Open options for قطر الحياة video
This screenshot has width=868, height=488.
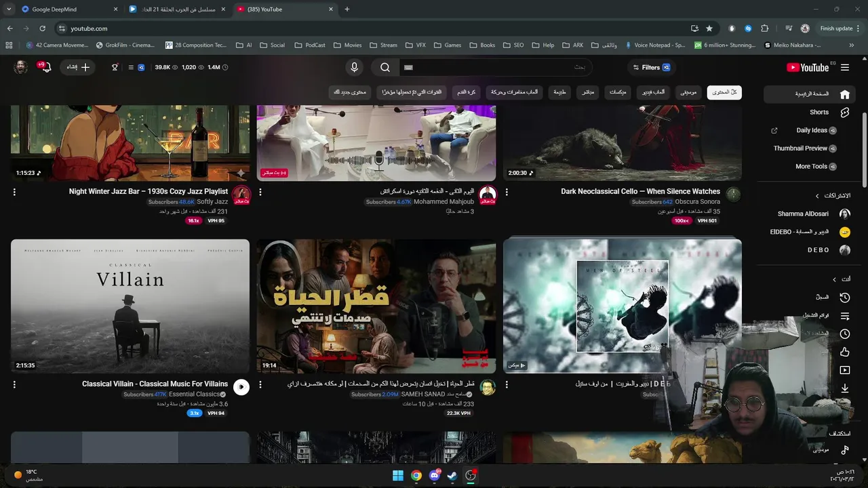tap(260, 385)
